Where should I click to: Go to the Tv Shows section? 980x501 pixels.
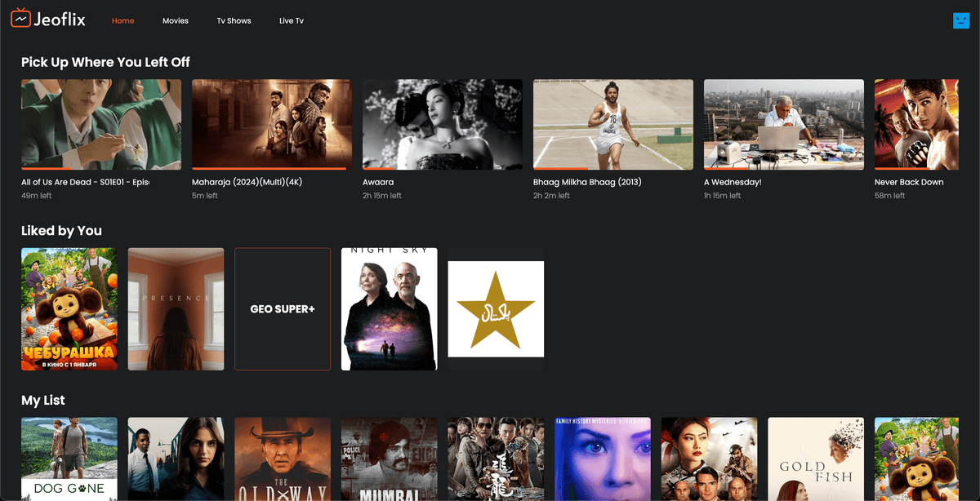coord(234,21)
